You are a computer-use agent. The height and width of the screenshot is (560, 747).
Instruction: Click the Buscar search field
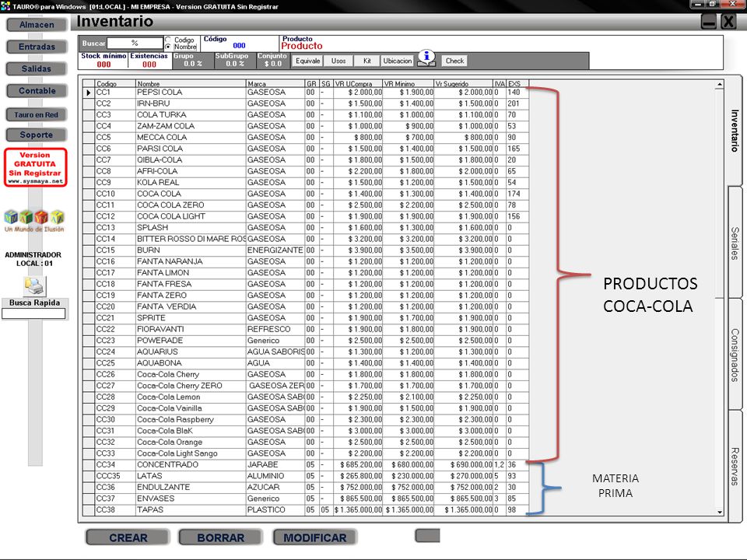[x=135, y=43]
